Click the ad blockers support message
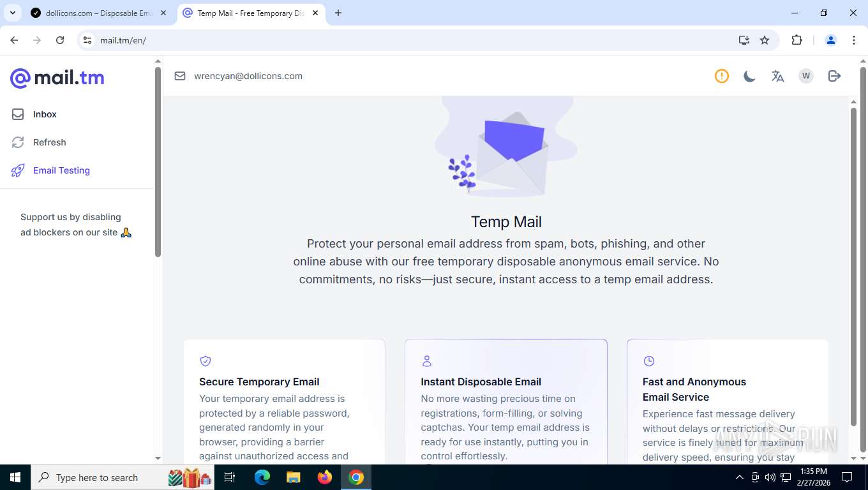Image resolution: width=868 pixels, height=490 pixels. point(76,225)
